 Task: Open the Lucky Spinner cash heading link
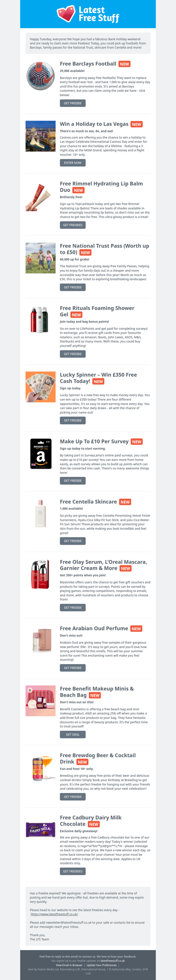pyautogui.click(x=98, y=378)
